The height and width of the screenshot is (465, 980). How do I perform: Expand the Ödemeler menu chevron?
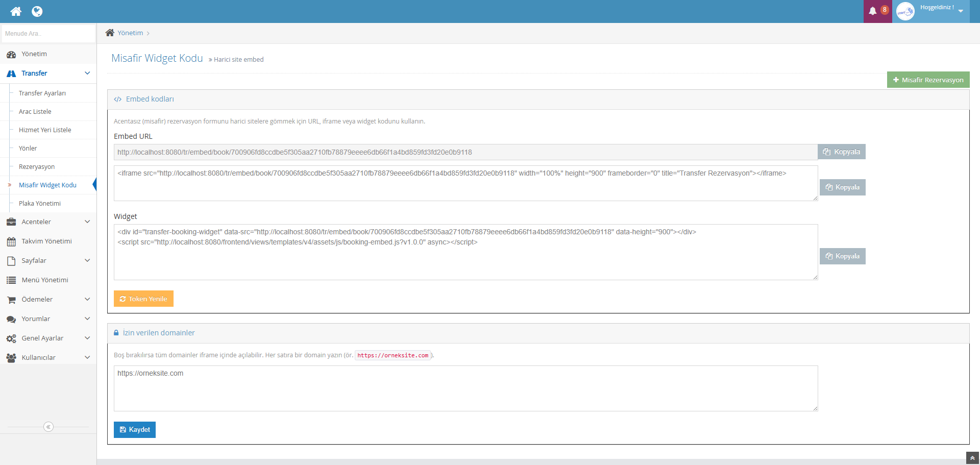point(87,300)
